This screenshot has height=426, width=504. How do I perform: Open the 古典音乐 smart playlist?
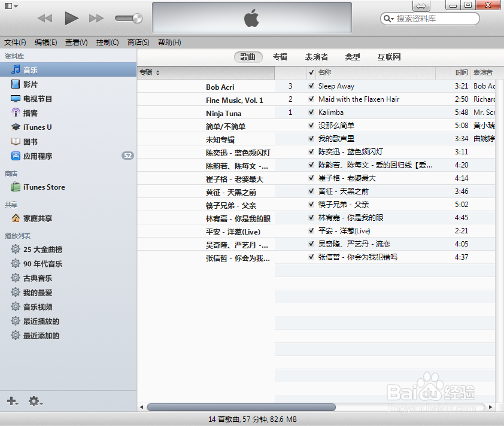click(x=31, y=278)
